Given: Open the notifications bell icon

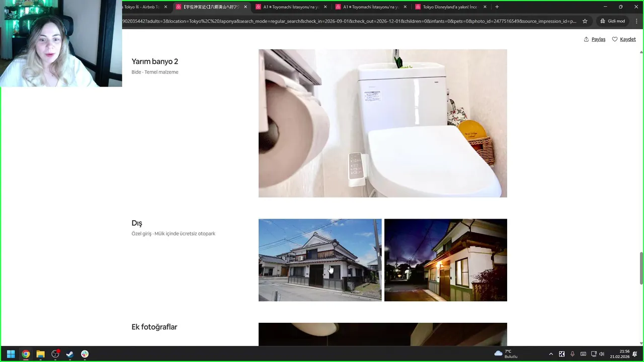Looking at the screenshot, I should [x=635, y=354].
